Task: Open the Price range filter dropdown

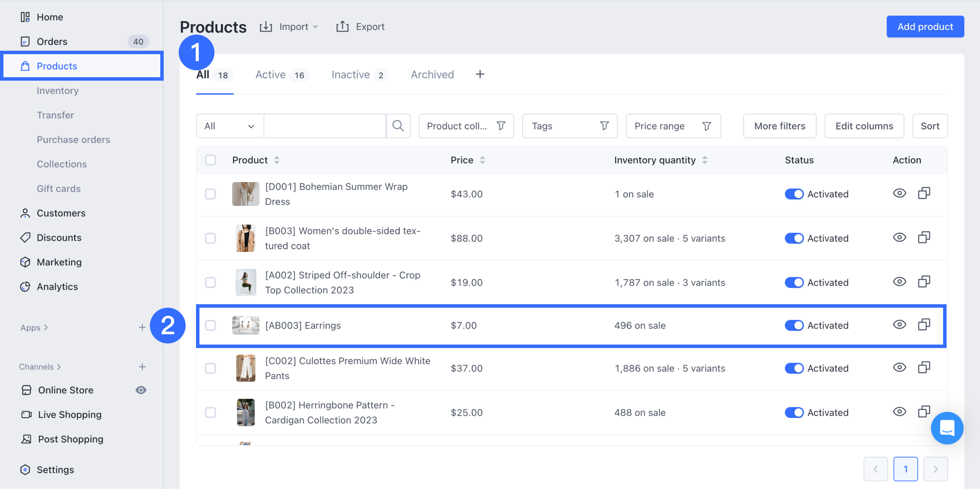Action: (673, 126)
